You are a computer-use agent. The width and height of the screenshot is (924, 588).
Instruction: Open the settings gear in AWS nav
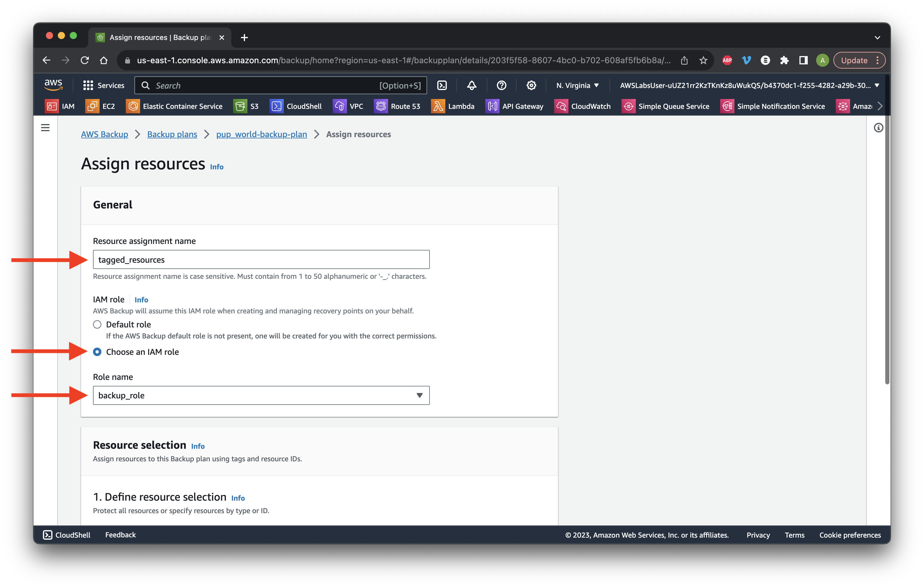coord(531,85)
